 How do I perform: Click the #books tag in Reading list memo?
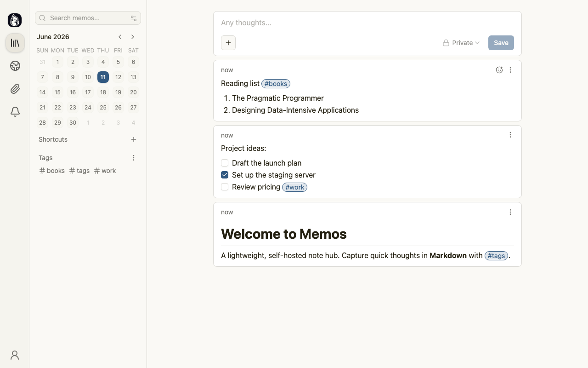(276, 84)
